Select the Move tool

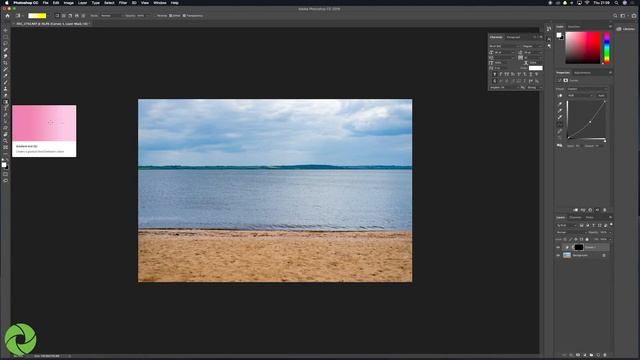[5, 30]
